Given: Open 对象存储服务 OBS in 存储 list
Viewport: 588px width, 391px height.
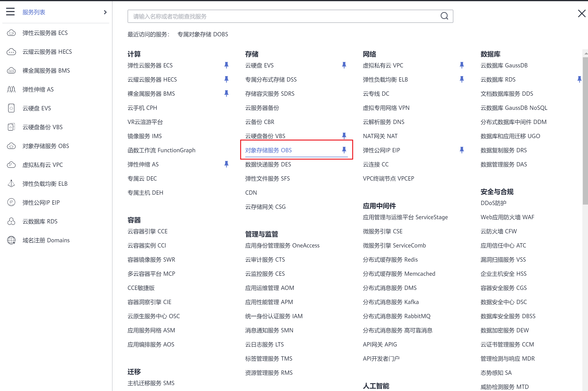Looking at the screenshot, I should (x=268, y=150).
